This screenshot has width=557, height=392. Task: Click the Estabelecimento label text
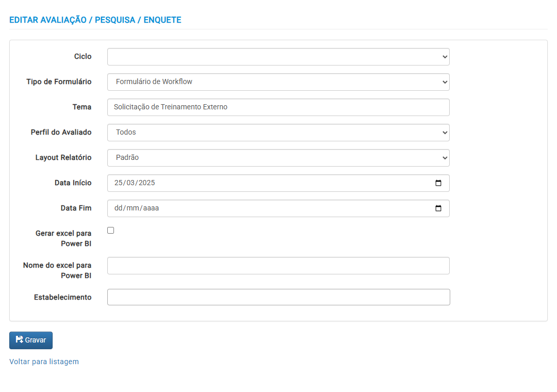pyautogui.click(x=63, y=297)
